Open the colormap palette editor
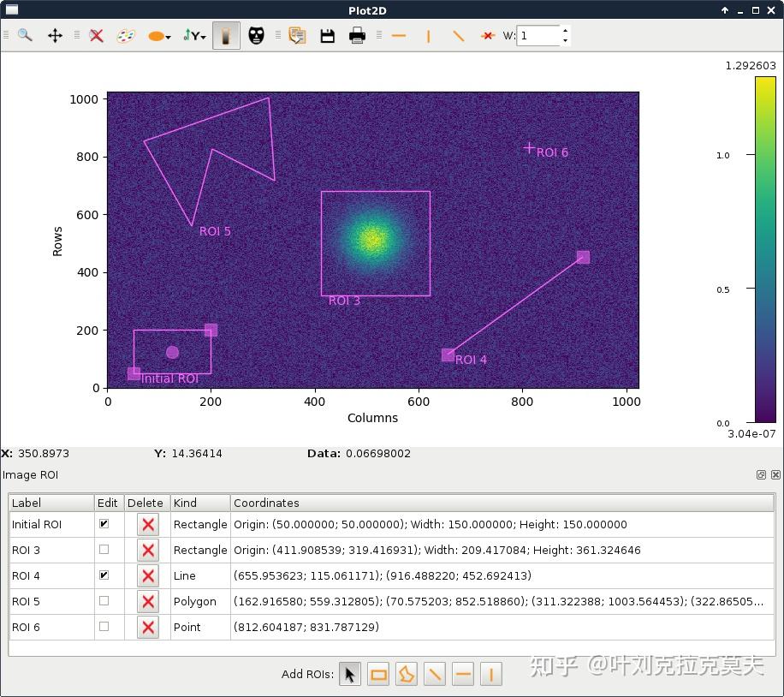The image size is (784, 697). (x=127, y=36)
